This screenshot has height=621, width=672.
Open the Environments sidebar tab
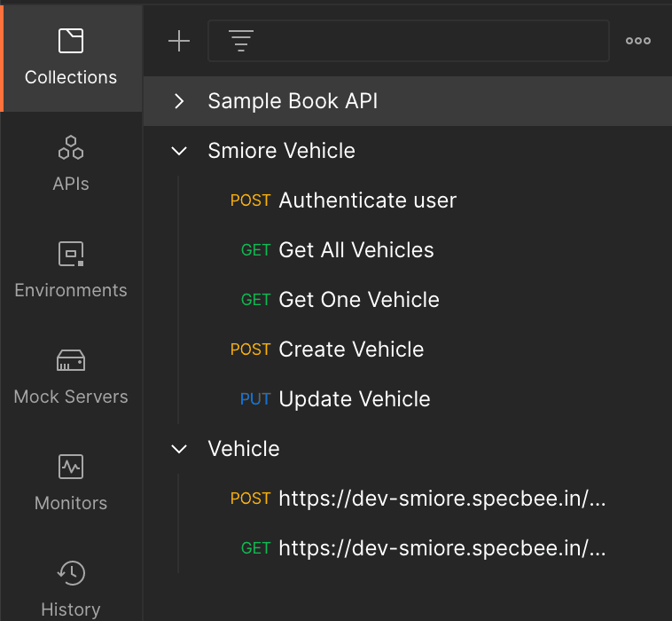click(71, 271)
